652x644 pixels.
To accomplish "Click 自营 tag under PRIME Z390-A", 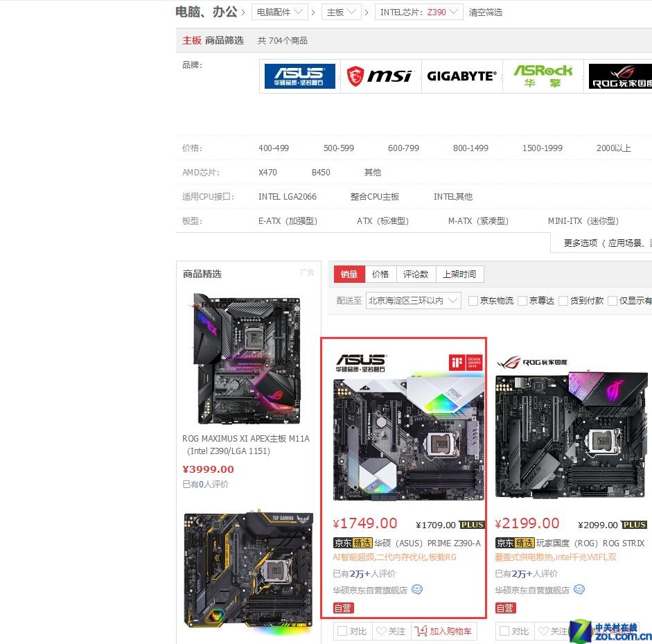I will (x=343, y=608).
